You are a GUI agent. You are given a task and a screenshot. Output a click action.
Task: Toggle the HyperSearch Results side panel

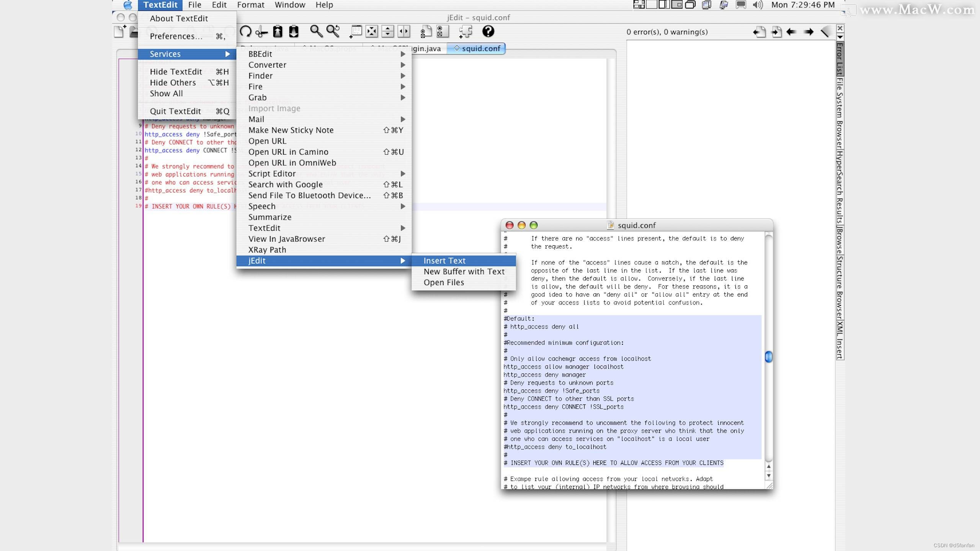click(x=840, y=187)
